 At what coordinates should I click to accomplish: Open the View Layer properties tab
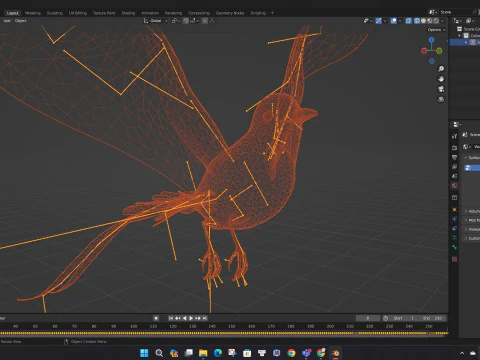click(454, 166)
